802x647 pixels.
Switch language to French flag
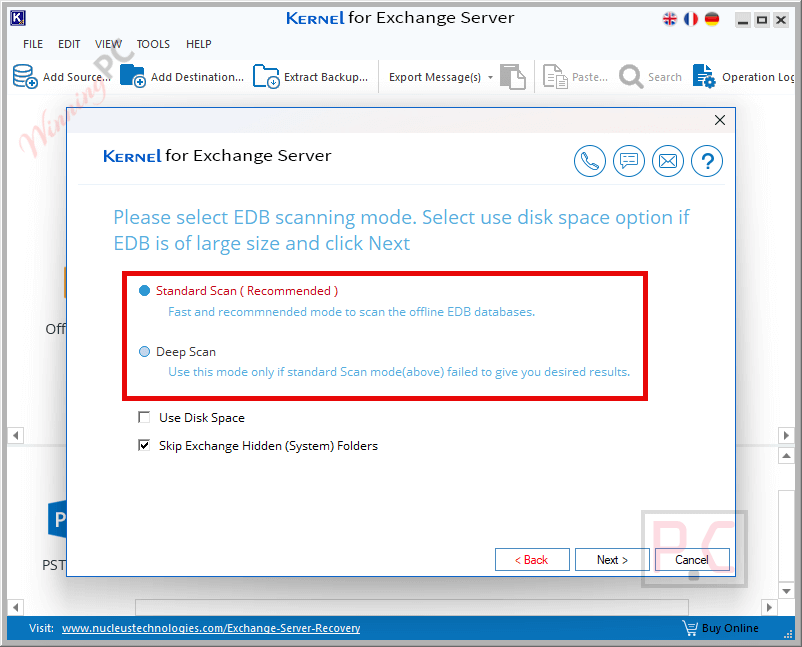[691, 19]
